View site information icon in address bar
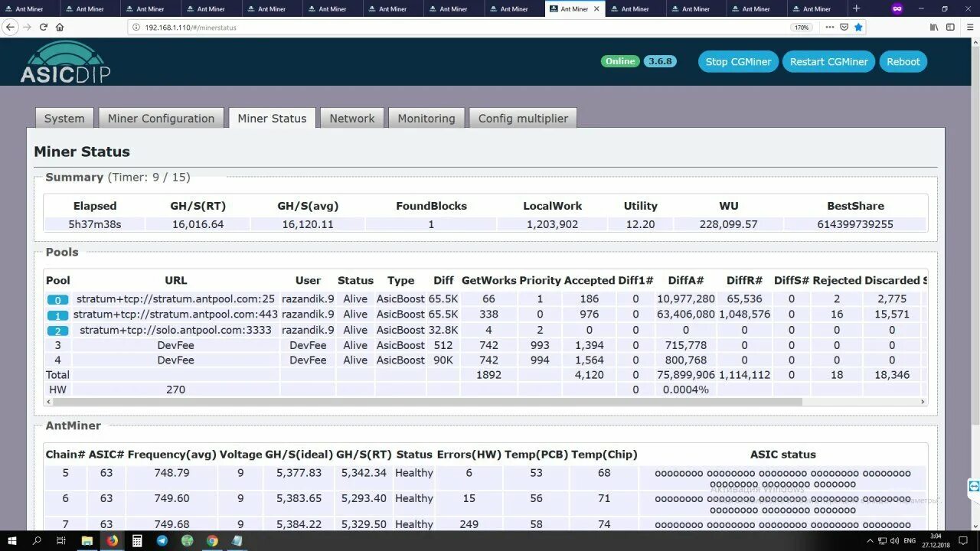Viewport: 980px width, 551px height. click(x=136, y=27)
